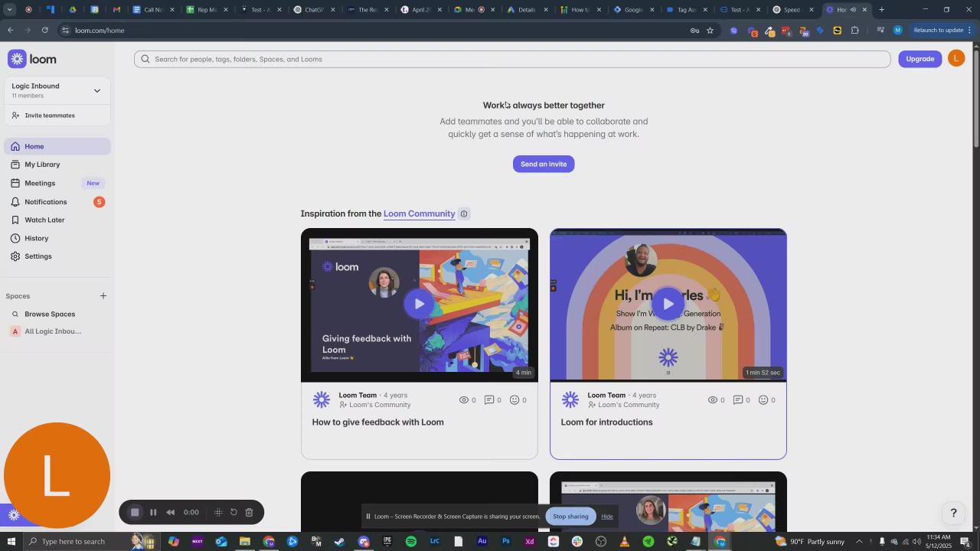
Task: Open Home in Loom sidebar
Action: coord(57,146)
